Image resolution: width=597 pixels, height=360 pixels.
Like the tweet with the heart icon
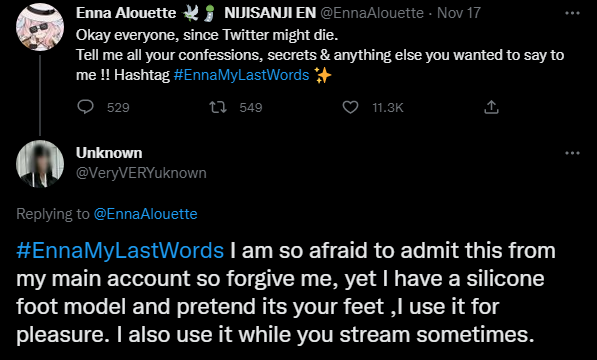350,107
